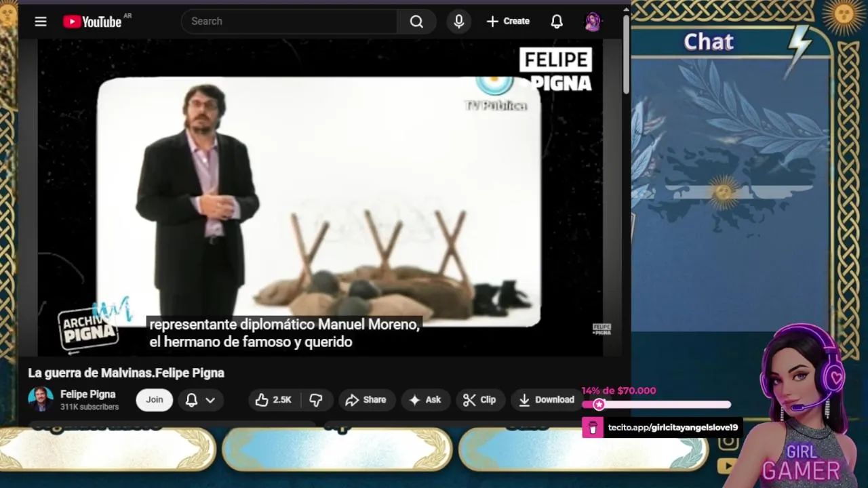Go to the YouTube home logo

pos(92,22)
